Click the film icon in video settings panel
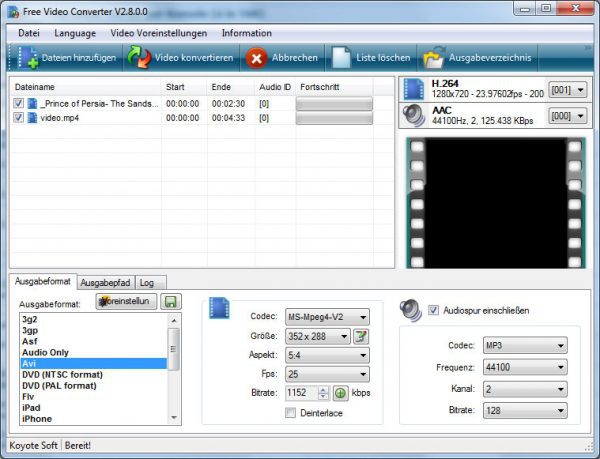Image resolution: width=600 pixels, height=459 pixels. (219, 308)
